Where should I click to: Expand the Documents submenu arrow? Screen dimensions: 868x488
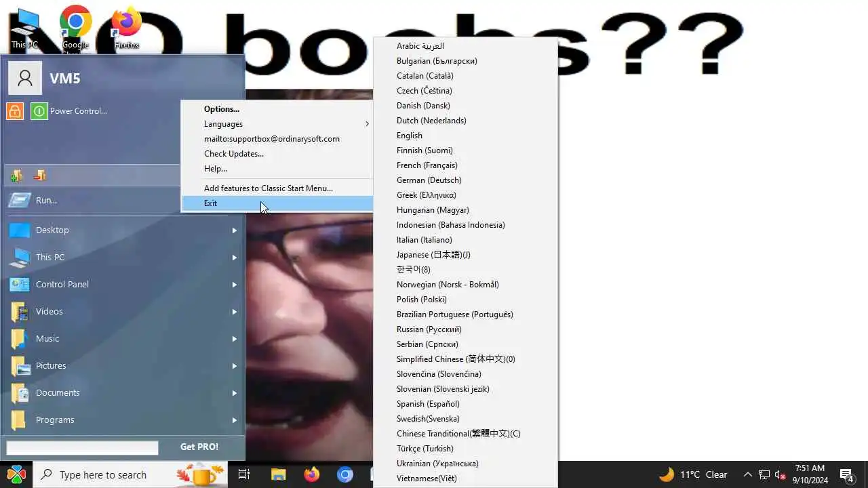pos(234,393)
